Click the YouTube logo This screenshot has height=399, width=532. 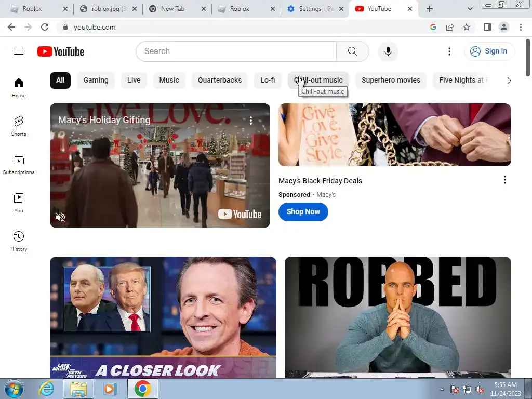61,51
